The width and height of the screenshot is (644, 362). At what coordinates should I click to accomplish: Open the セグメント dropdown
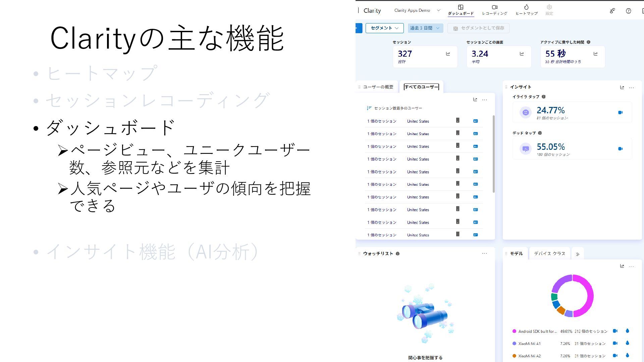pos(384,28)
